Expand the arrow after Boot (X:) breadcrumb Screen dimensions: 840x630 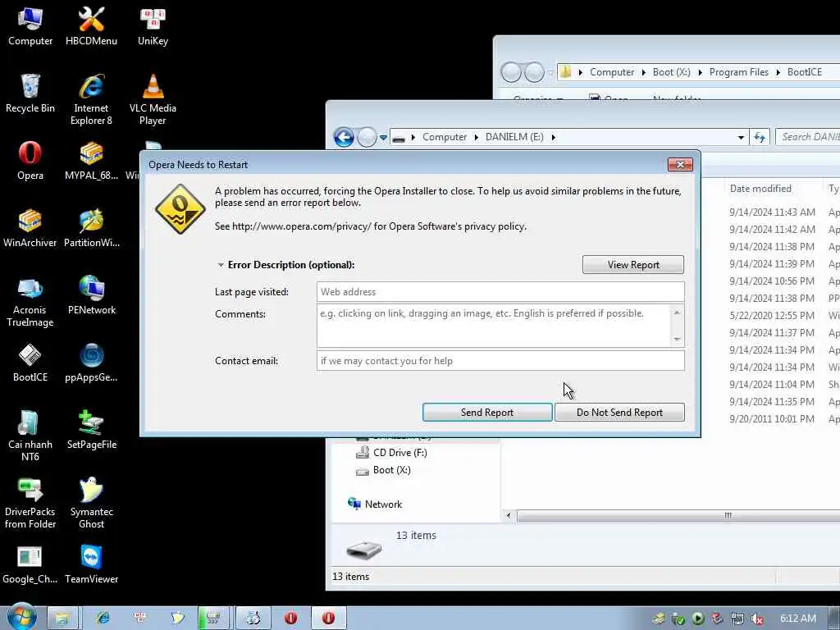(701, 72)
